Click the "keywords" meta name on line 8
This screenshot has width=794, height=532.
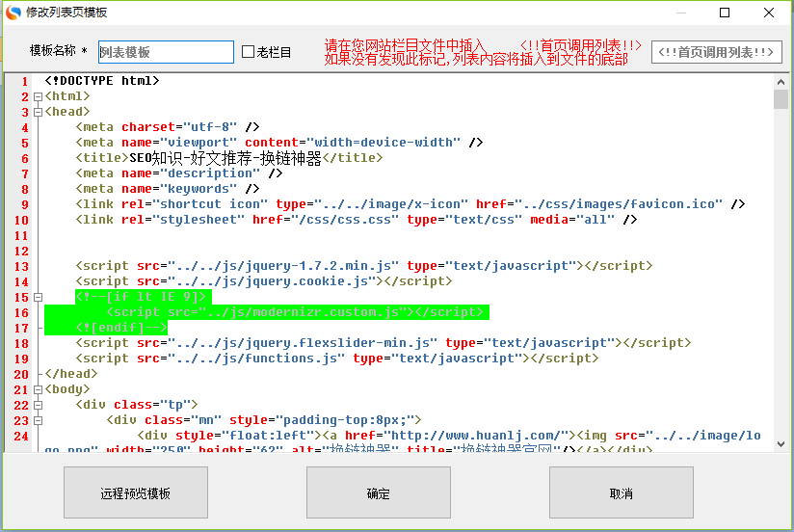click(198, 189)
